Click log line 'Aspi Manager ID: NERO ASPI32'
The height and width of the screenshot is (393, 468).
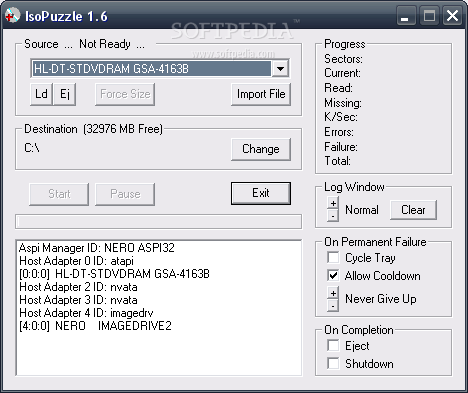(97, 248)
